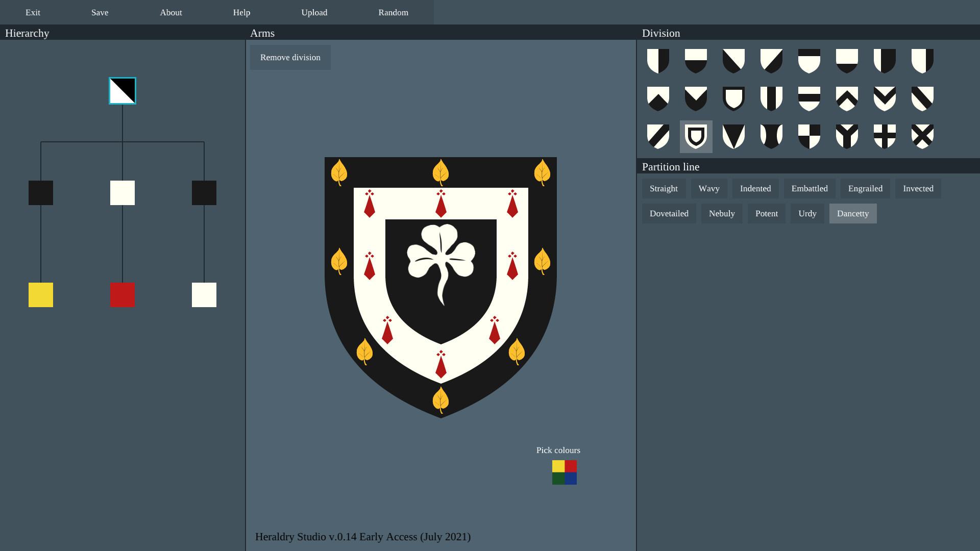Select the yellow node in the hierarchy
The width and height of the screenshot is (980, 551).
coord(40,294)
